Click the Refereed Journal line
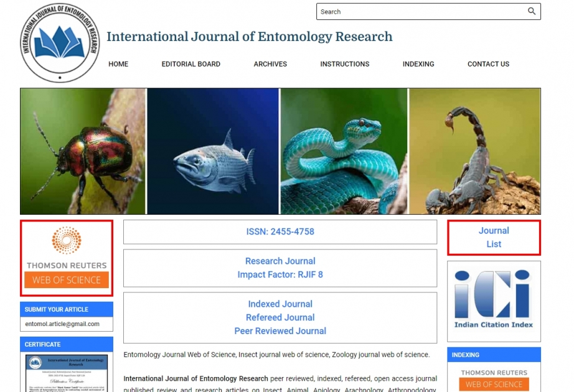Screen dimensions: 574x392 coord(280,318)
